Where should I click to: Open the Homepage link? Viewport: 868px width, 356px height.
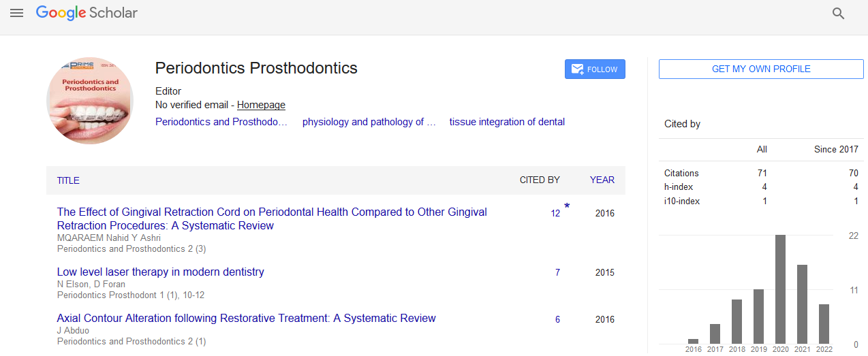261,105
